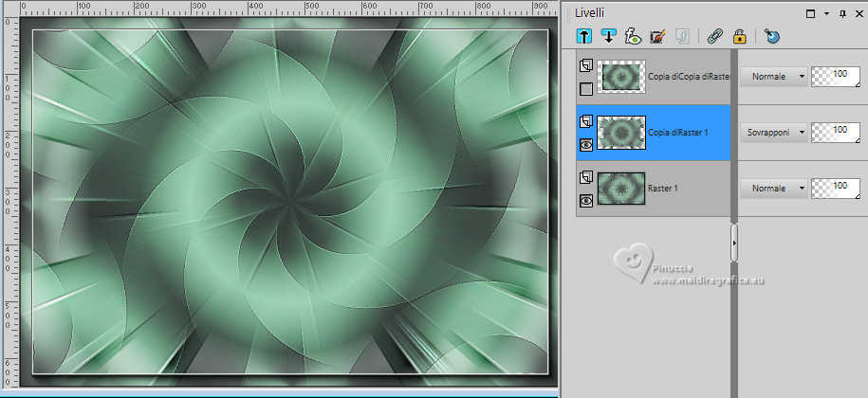Viewport: 868px width, 398px height.
Task: Click raster type icon of Raster 1 layer
Action: coord(586,177)
